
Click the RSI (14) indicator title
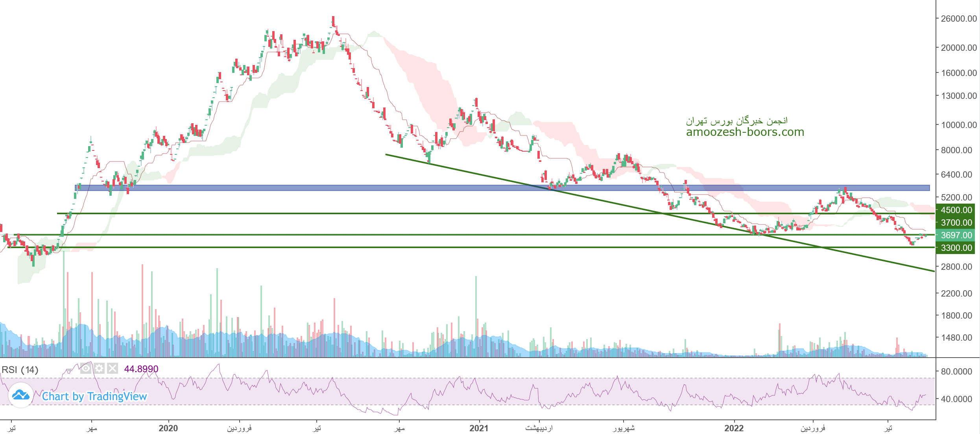20,370
